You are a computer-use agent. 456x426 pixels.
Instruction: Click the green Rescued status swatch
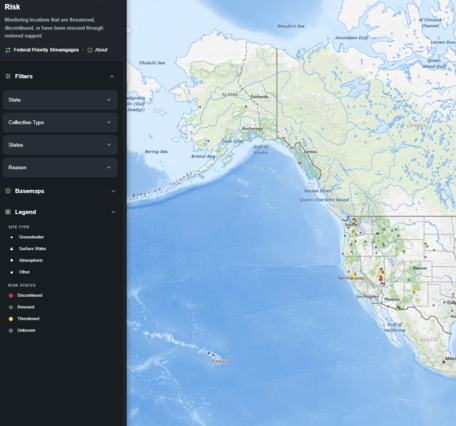11,307
